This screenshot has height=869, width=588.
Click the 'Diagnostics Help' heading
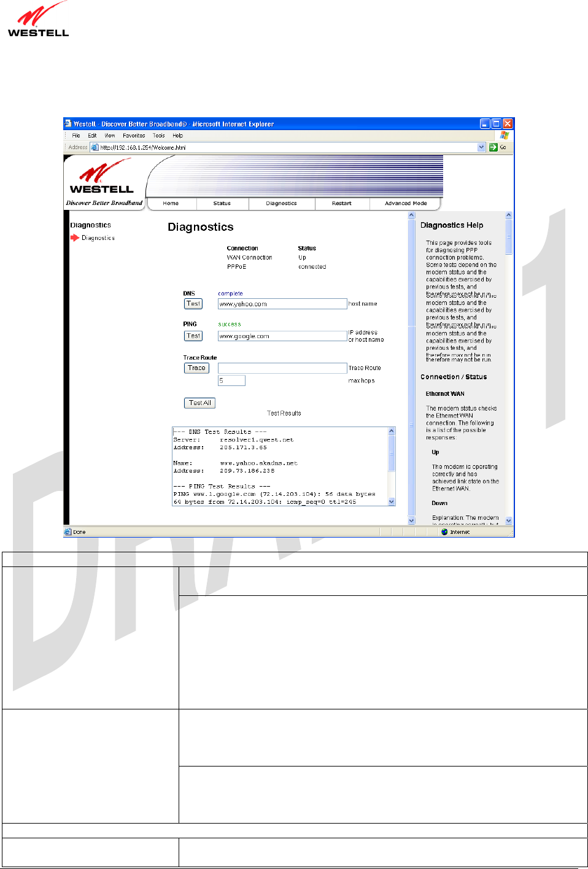(452, 225)
